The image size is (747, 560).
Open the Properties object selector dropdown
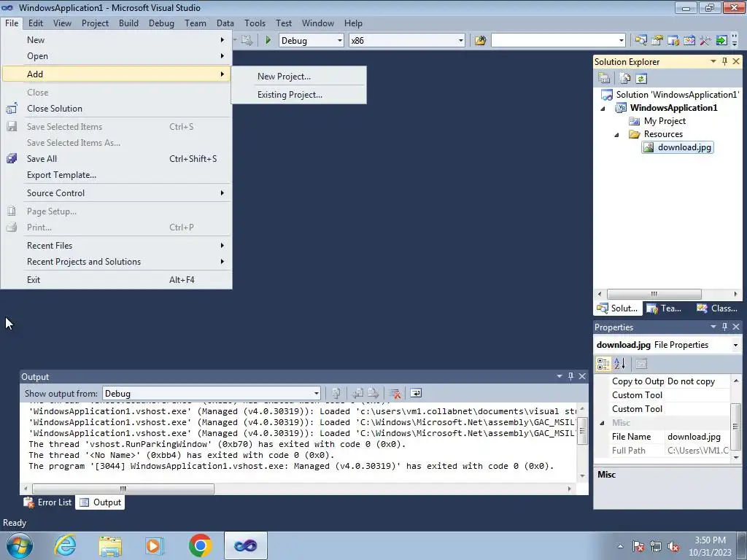pos(735,345)
